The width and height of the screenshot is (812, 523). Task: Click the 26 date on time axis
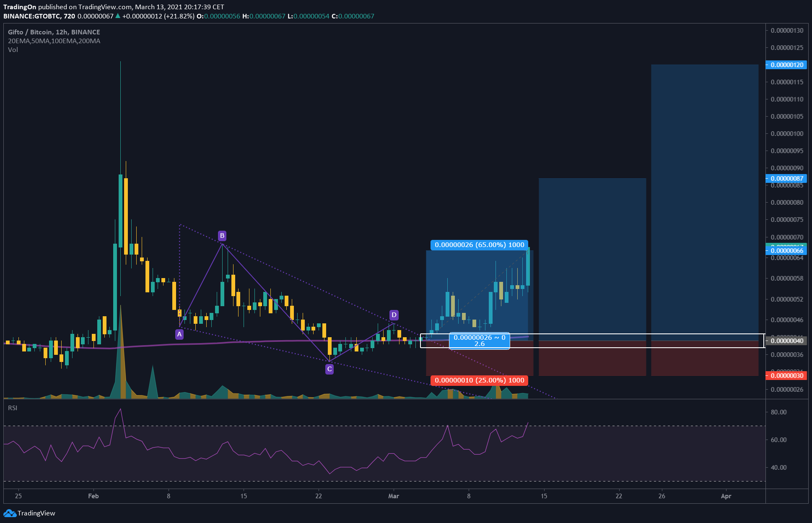[662, 496]
